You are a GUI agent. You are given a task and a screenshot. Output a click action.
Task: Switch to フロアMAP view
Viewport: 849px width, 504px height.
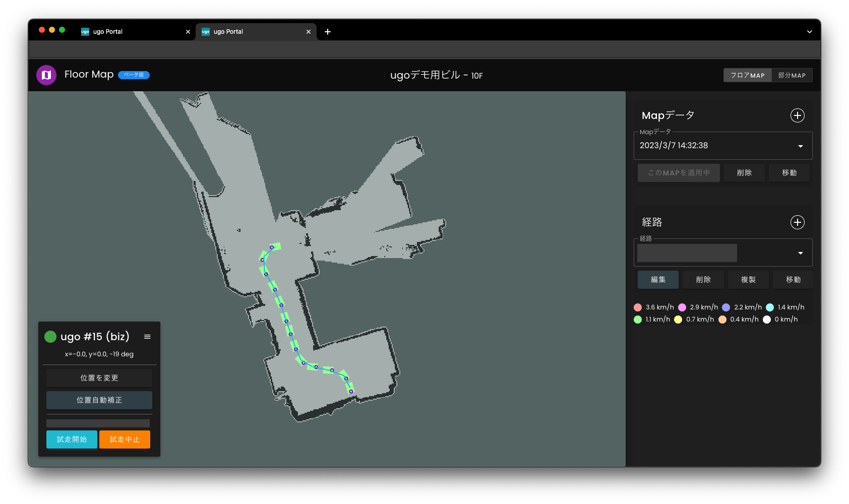pyautogui.click(x=747, y=75)
